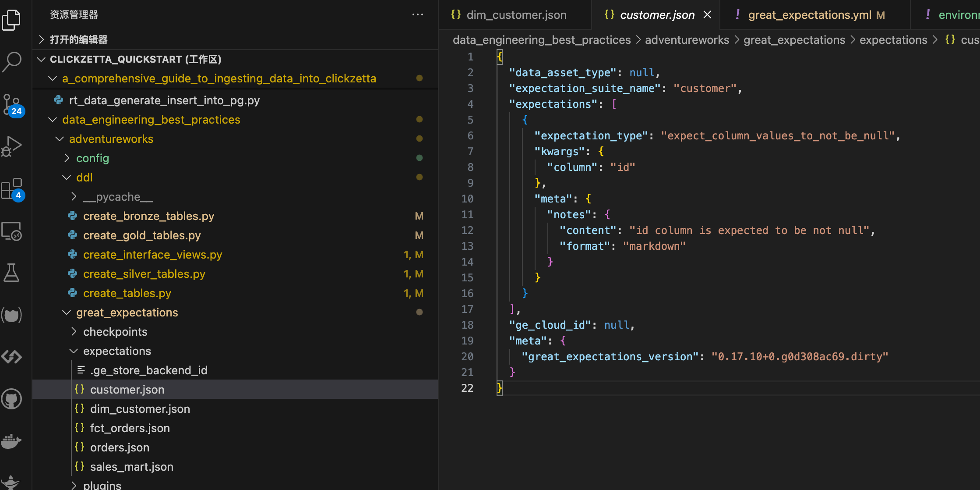Open create_gold_tables.py file

(141, 235)
